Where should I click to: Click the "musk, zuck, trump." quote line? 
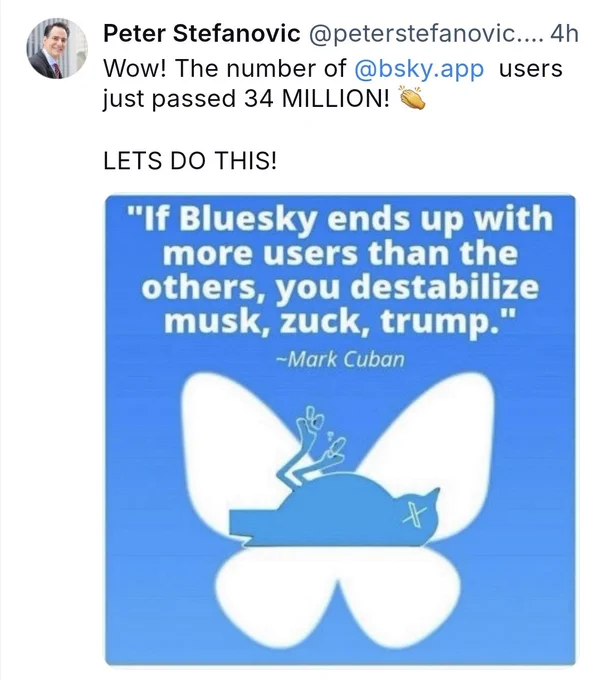click(x=340, y=321)
